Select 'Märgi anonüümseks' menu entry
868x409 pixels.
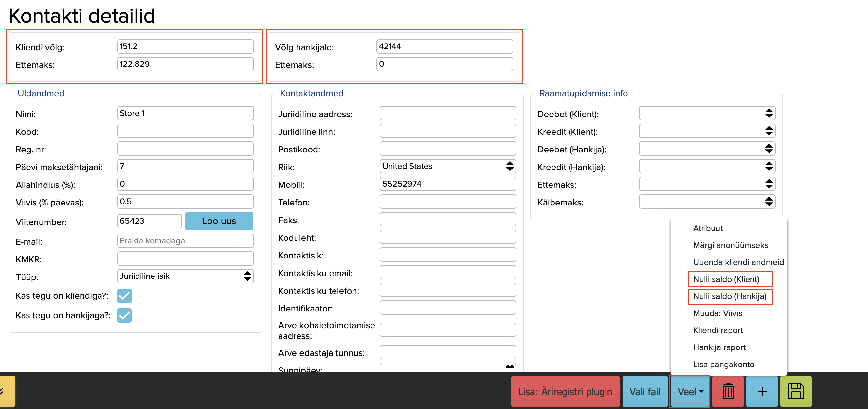pos(730,245)
